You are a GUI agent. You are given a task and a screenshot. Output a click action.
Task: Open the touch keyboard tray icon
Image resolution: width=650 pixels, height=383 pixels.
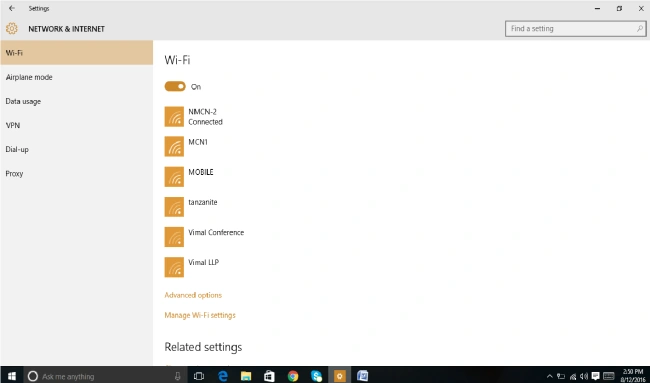[x=609, y=376]
